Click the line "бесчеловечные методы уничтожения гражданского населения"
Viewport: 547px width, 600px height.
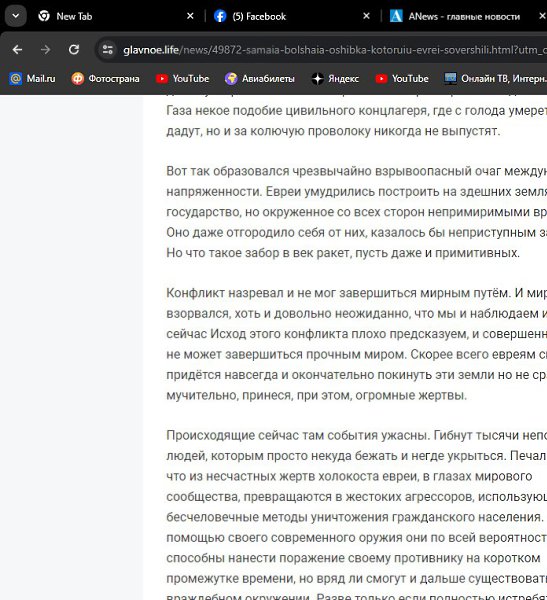(355, 517)
